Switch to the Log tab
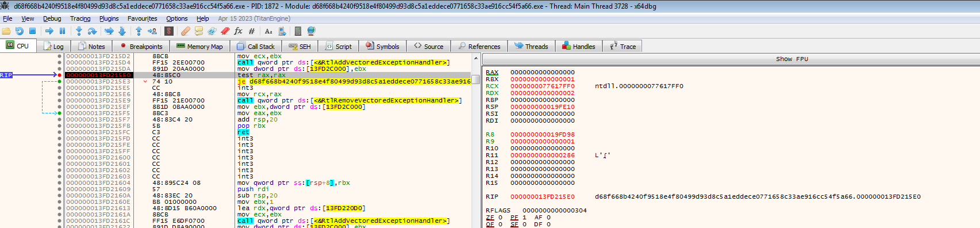Viewport: 980px width, 228px height. 53,47
